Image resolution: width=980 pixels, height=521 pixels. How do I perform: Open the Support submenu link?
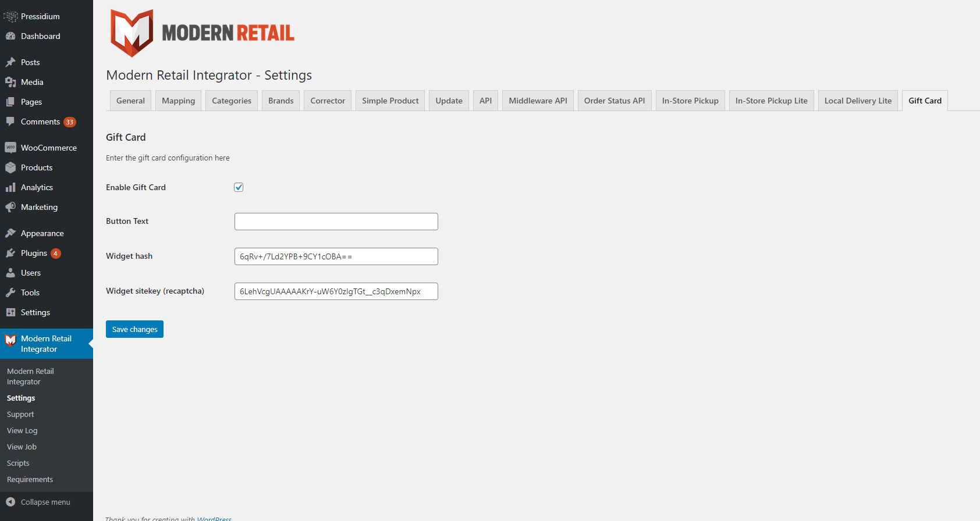(x=20, y=415)
